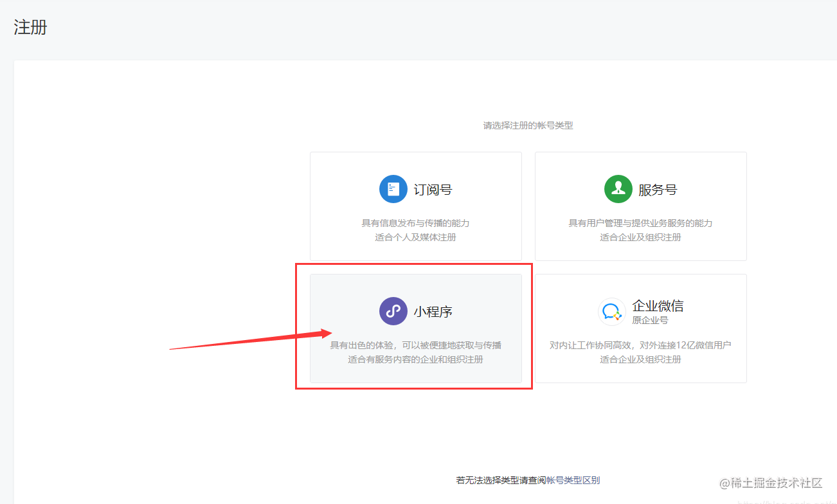Click the green 服务号 person icon

pyautogui.click(x=618, y=189)
